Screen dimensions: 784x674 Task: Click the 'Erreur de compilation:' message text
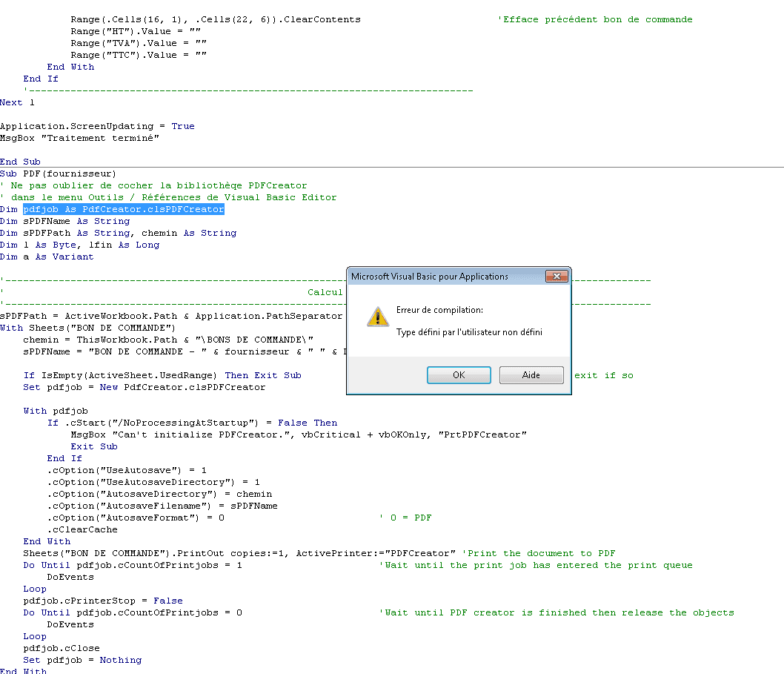(439, 310)
